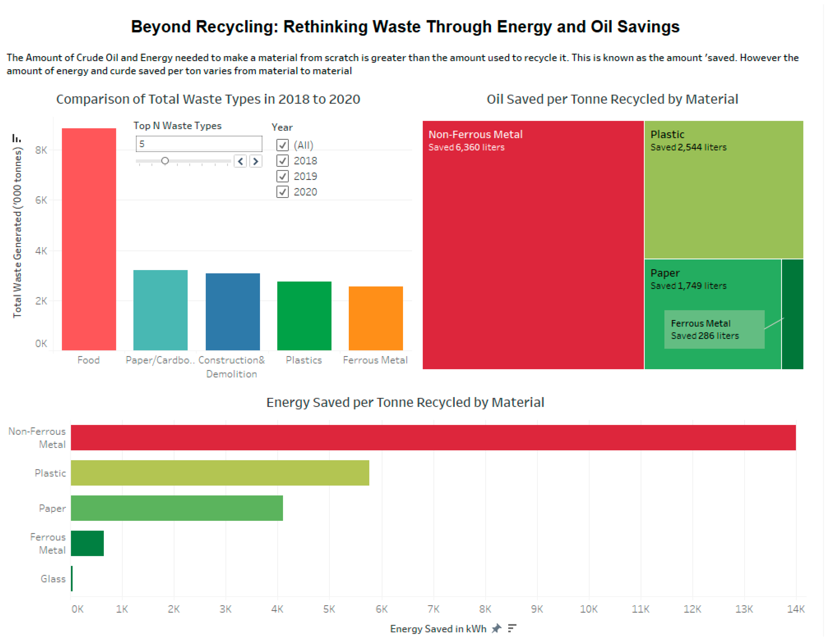Screen dimensions: 840x643
Task: Click the Top N Waste Types input field
Action: point(199,144)
